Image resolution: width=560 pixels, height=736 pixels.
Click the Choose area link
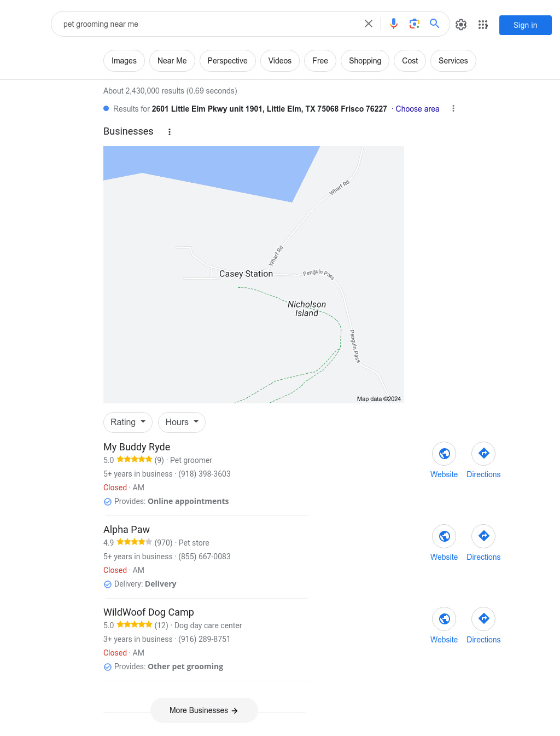pyautogui.click(x=417, y=109)
